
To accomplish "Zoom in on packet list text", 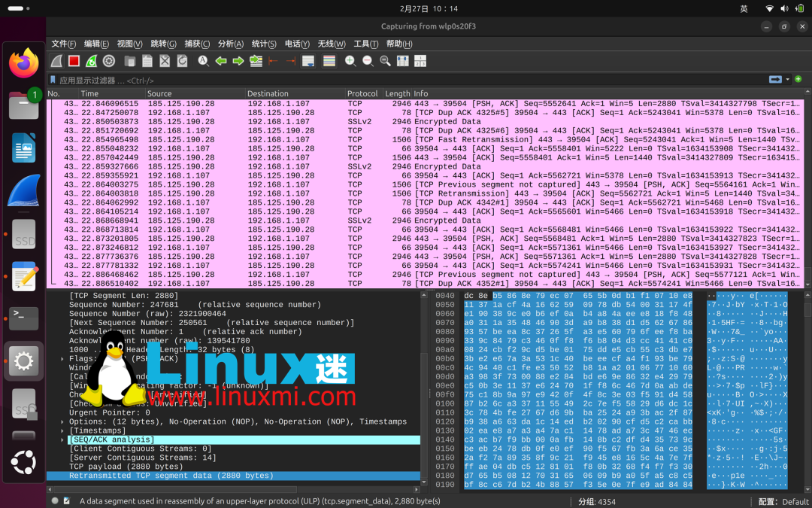I will click(x=350, y=61).
